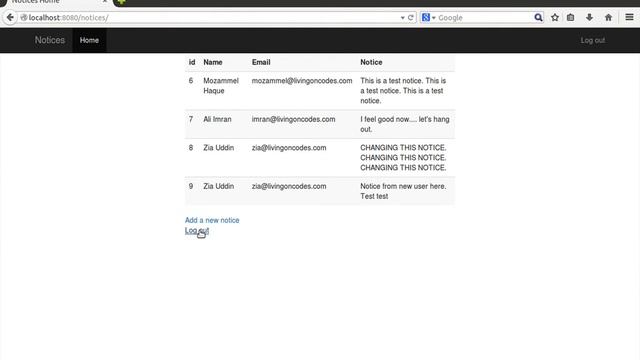Click the zia@livingoncodes.com email in row 8
Image resolution: width=640 pixels, height=360 pixels.
click(289, 148)
